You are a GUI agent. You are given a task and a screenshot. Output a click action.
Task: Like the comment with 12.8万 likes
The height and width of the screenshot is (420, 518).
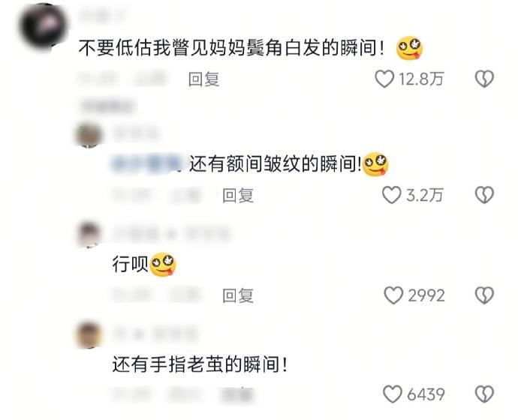coord(384,79)
